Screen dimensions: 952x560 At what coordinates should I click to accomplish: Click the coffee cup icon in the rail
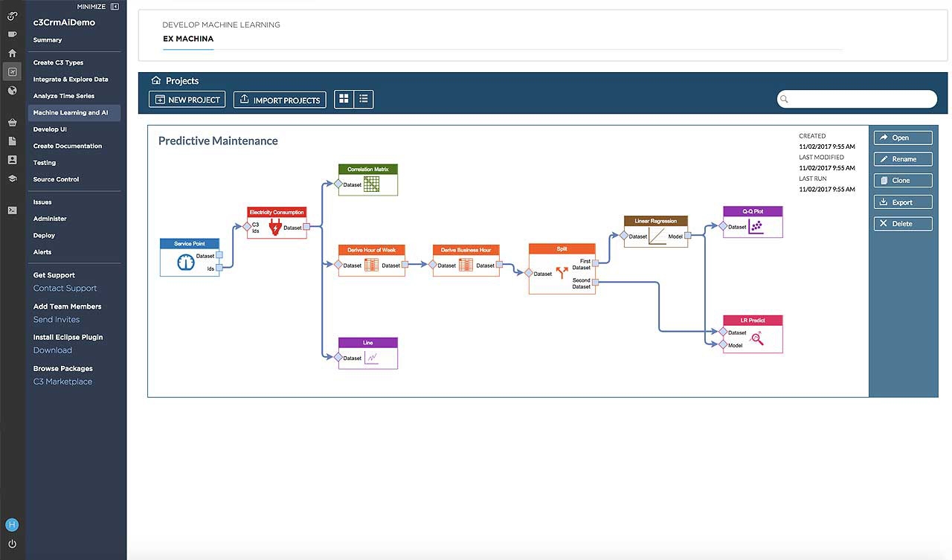pos(12,34)
